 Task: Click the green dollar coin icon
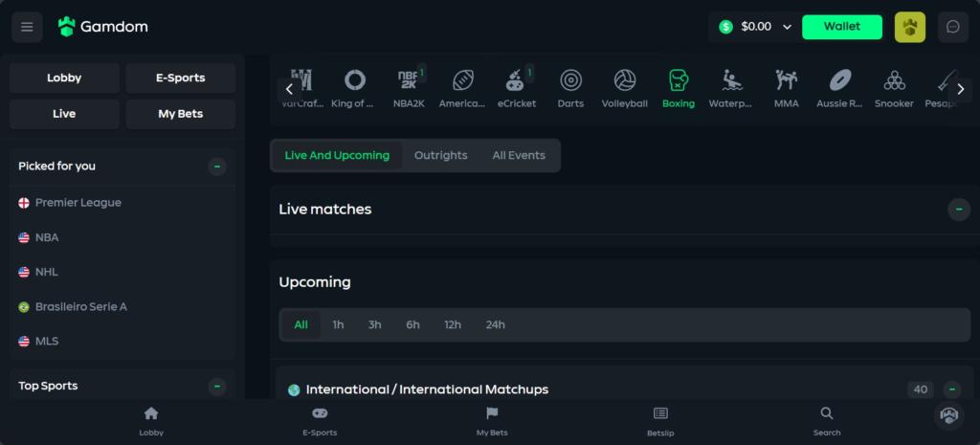pos(725,27)
